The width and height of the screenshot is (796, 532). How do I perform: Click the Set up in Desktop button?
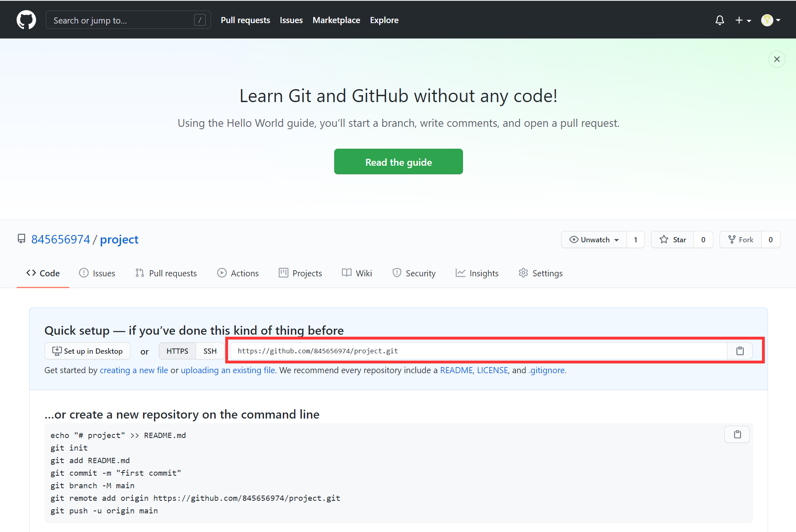[87, 351]
